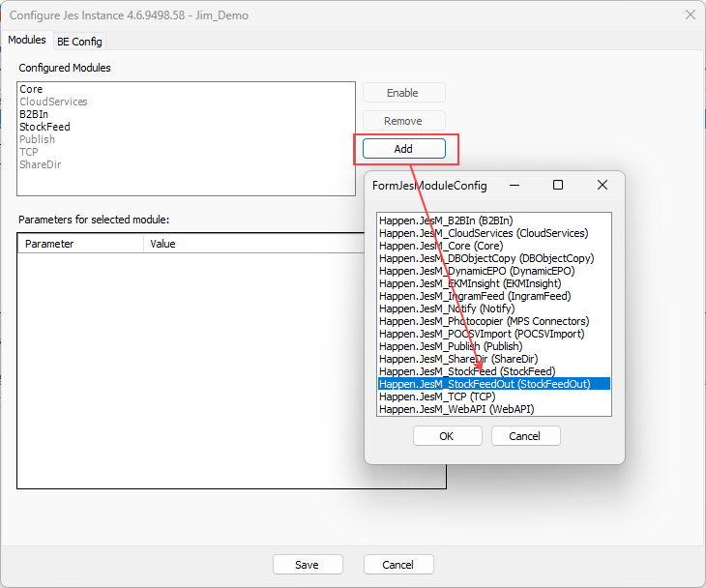Open the BE Config tab

coord(79,42)
